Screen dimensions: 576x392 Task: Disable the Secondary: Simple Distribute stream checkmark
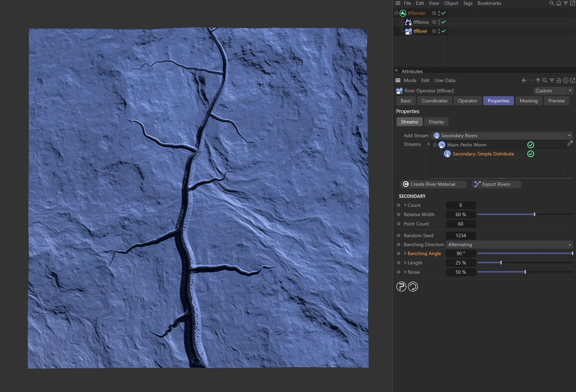pos(530,154)
